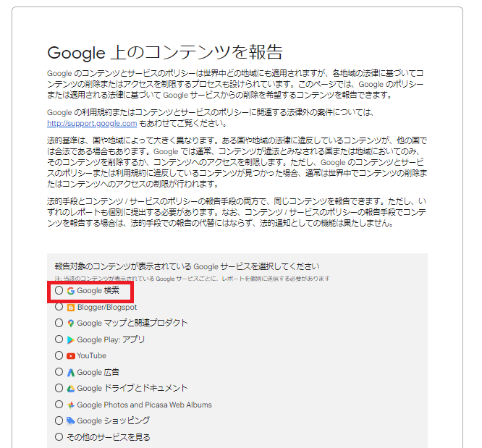Select Google Photos and Picasa Web Albums option
482x448 pixels.
coord(59,405)
